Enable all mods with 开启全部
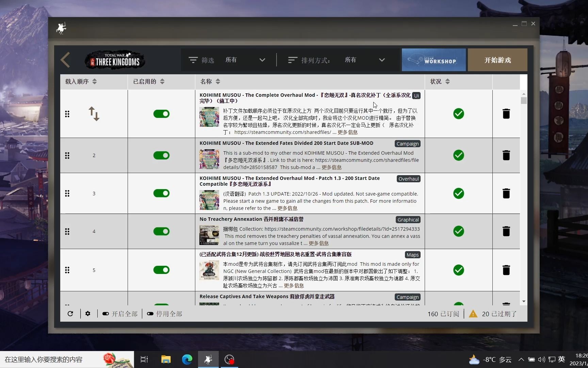 pos(120,314)
